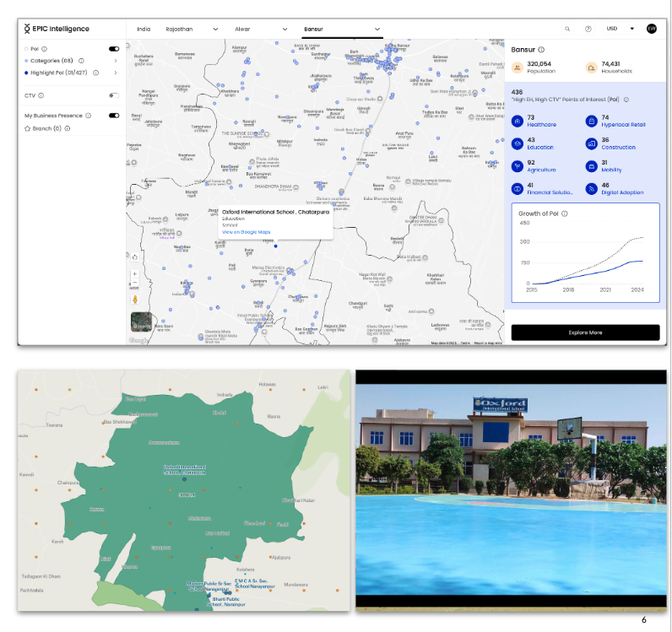Click the Households icon
Viewport: 672px width, 632px height.
click(x=592, y=68)
